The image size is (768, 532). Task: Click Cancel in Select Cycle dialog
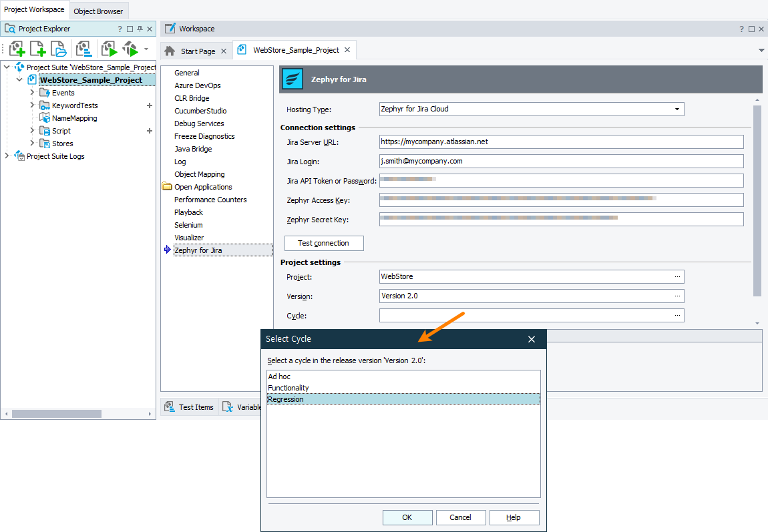460,517
